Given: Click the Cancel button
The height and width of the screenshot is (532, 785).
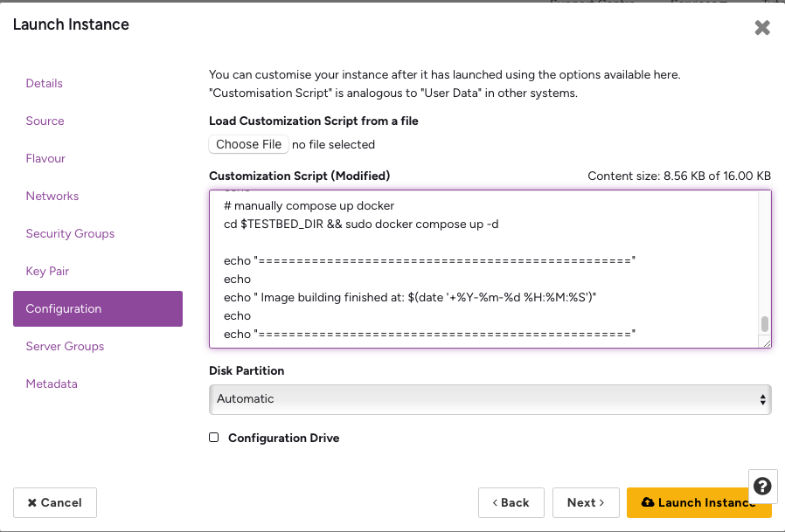Looking at the screenshot, I should [55, 502].
